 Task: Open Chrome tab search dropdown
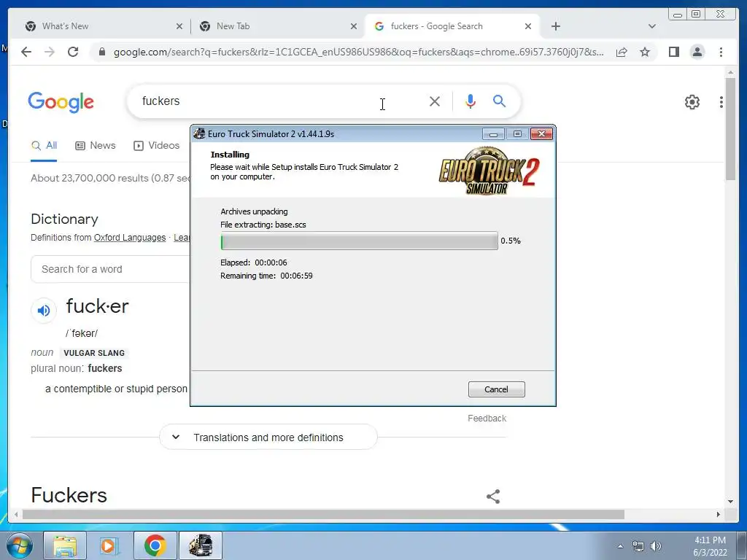(652, 26)
